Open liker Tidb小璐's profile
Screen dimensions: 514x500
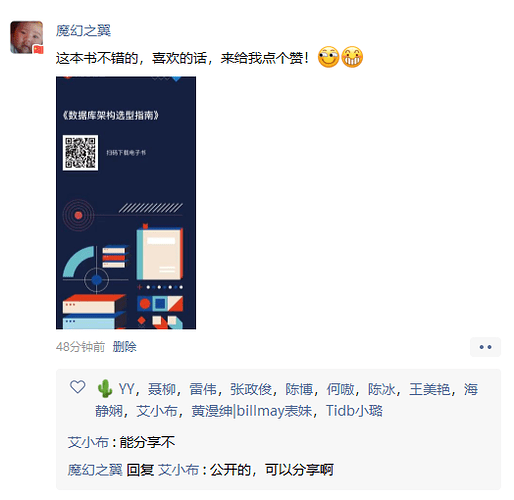[x=354, y=411]
